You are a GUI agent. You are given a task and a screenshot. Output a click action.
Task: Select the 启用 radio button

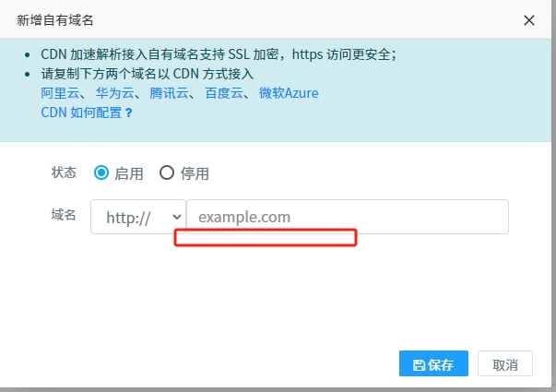101,172
